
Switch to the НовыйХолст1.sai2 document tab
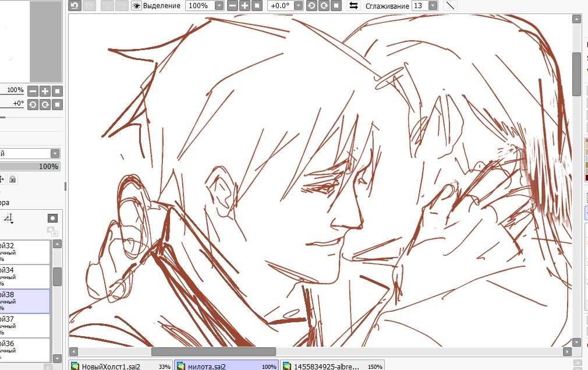pyautogui.click(x=121, y=366)
